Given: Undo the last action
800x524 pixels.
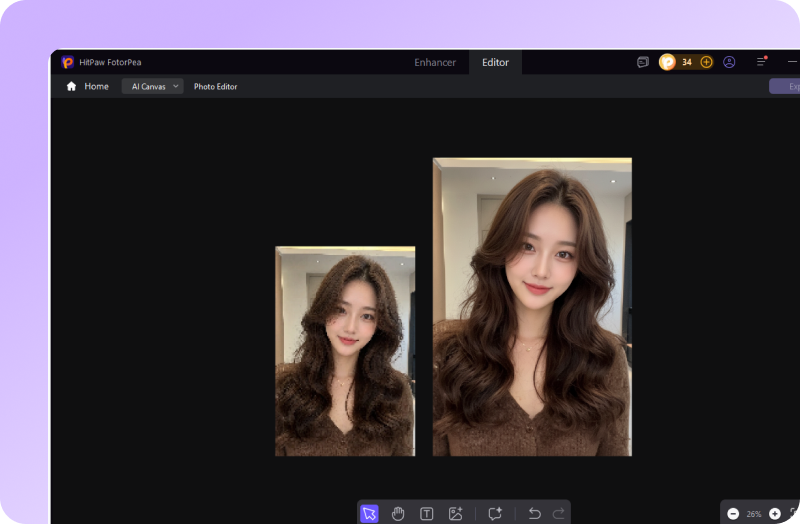Looking at the screenshot, I should tap(534, 513).
